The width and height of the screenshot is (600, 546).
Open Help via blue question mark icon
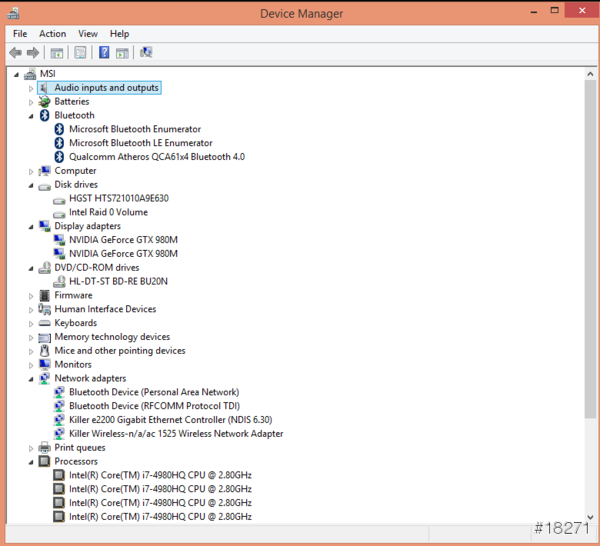pos(104,52)
